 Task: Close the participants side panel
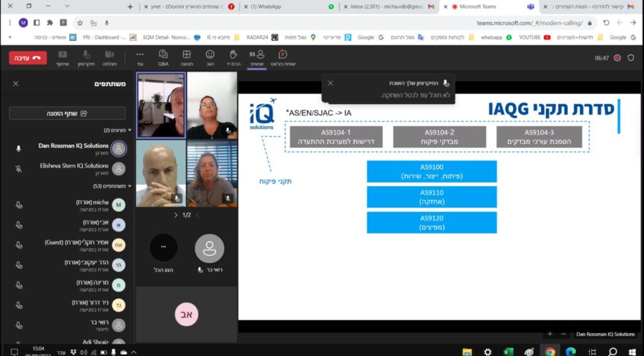(16, 84)
